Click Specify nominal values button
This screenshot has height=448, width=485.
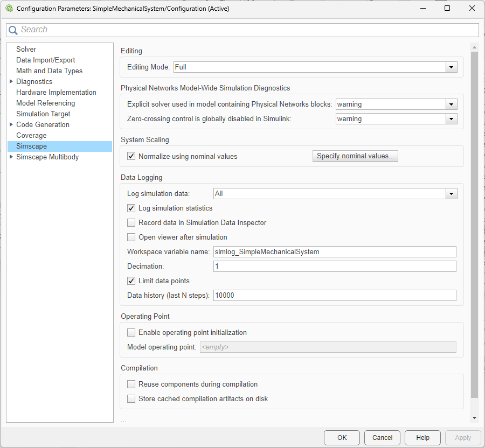(355, 156)
